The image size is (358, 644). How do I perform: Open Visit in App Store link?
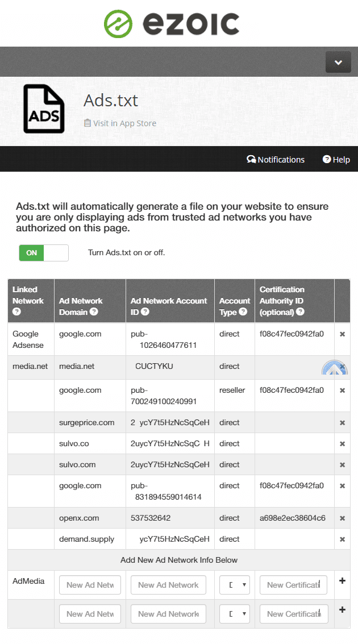(x=120, y=123)
